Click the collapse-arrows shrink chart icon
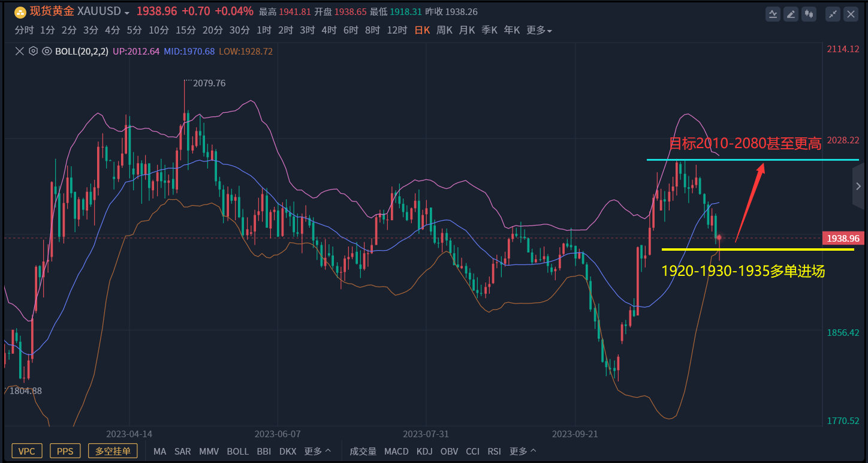This screenshot has height=463, width=868. point(833,14)
